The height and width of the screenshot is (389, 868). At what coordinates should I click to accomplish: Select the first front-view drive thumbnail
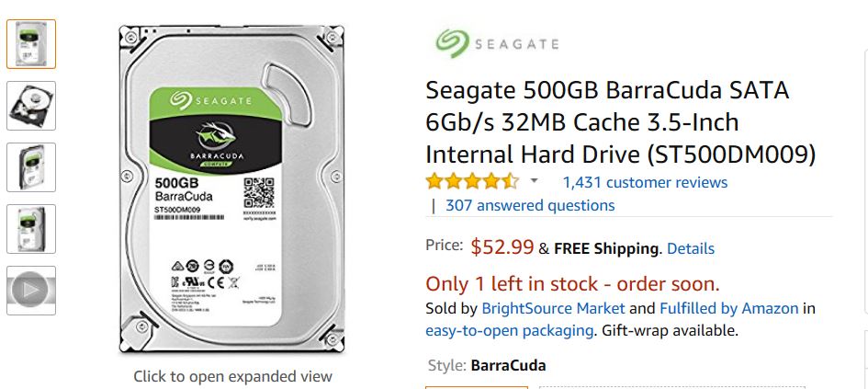coord(31,44)
